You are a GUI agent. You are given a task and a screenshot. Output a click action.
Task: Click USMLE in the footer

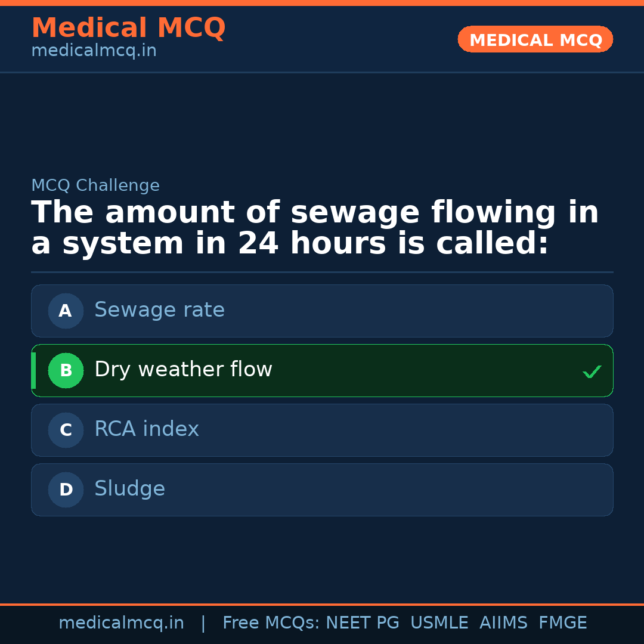pyautogui.click(x=439, y=623)
